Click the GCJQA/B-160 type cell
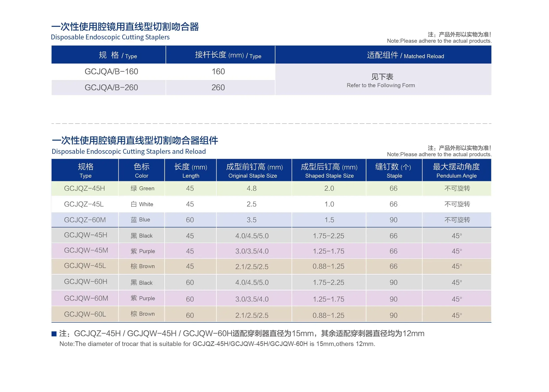 111,71
